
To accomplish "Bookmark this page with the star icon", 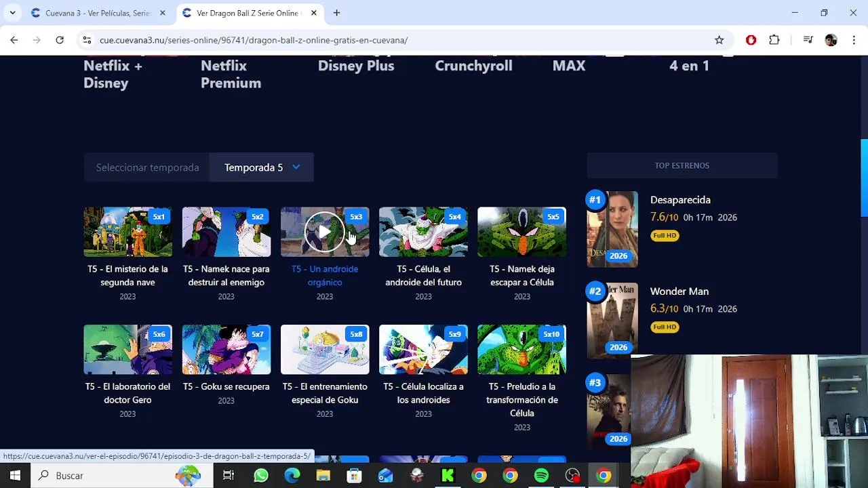I will (x=719, y=40).
